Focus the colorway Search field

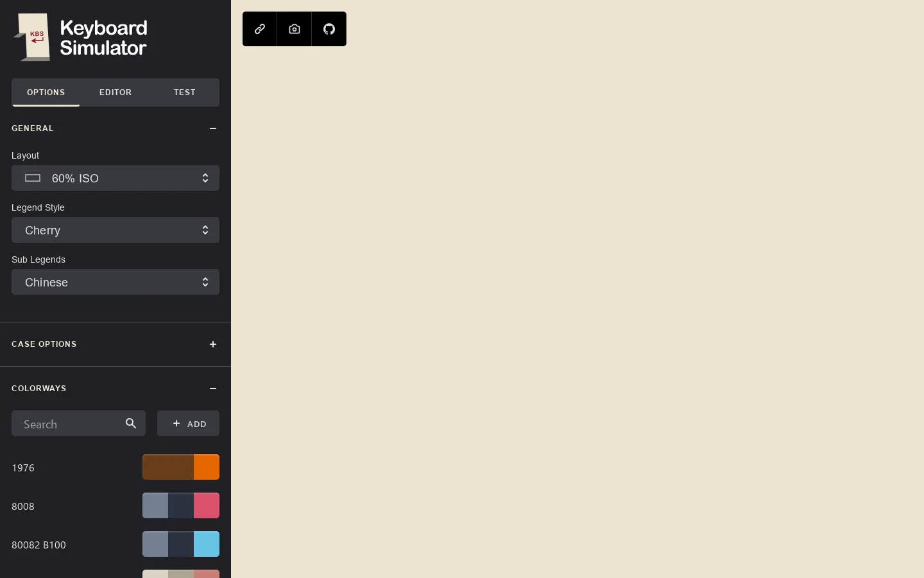78,424
